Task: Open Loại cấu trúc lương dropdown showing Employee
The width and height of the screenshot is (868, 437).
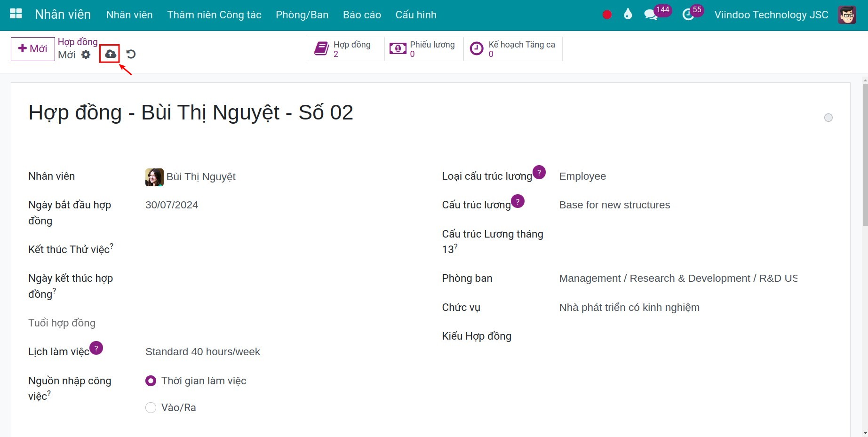Action: 678,176
